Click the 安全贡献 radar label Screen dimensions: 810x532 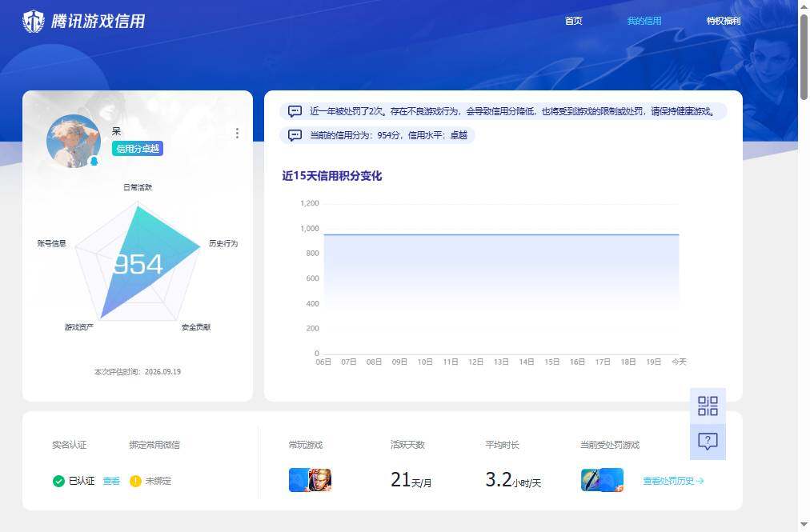click(196, 327)
